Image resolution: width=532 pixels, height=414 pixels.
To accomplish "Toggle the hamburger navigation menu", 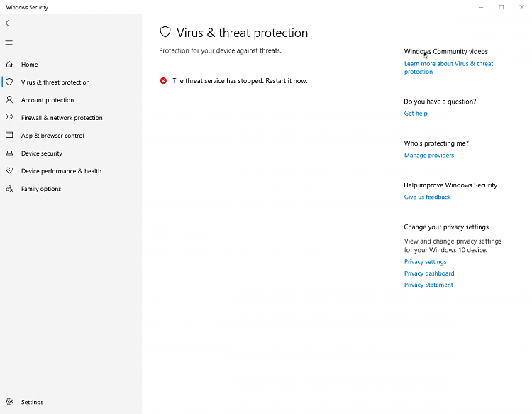I will click(x=9, y=43).
